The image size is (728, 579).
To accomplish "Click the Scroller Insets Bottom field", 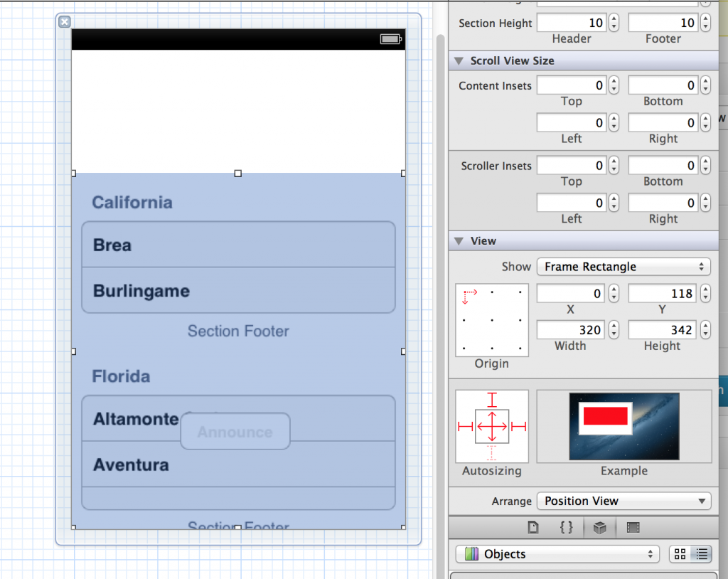I will click(663, 166).
